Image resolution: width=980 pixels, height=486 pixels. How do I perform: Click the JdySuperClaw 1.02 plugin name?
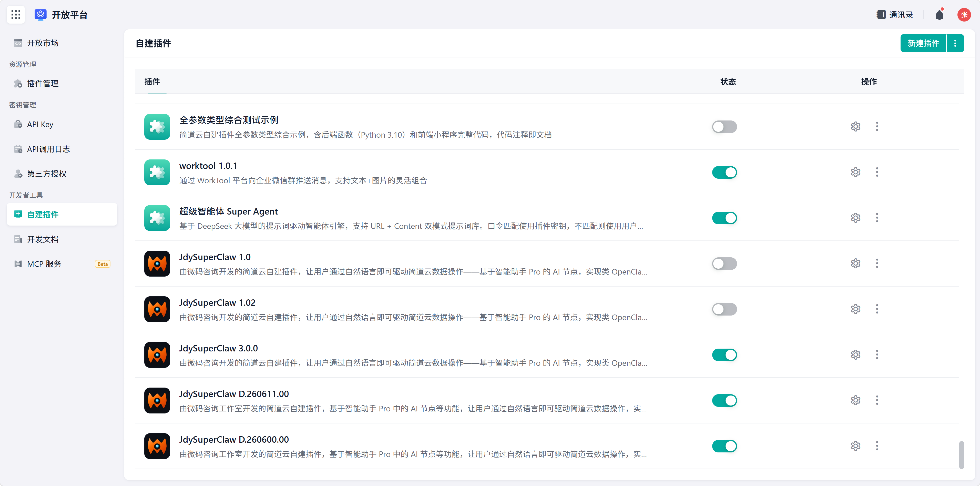coord(217,303)
